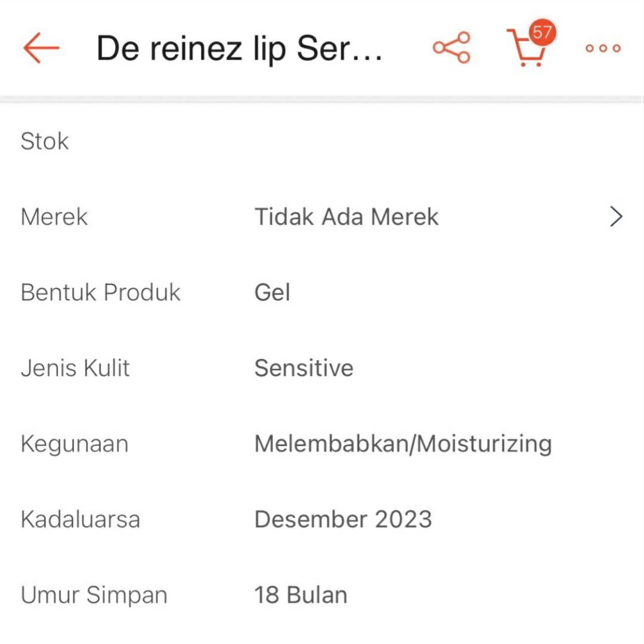Tap the Sensitive skin type value
The height and width of the screenshot is (644, 644).
(x=304, y=368)
